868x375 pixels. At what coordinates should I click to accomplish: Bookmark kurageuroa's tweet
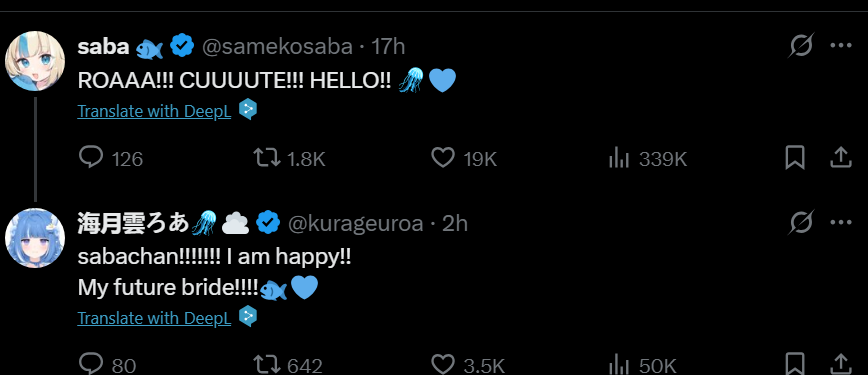pyautogui.click(x=795, y=364)
